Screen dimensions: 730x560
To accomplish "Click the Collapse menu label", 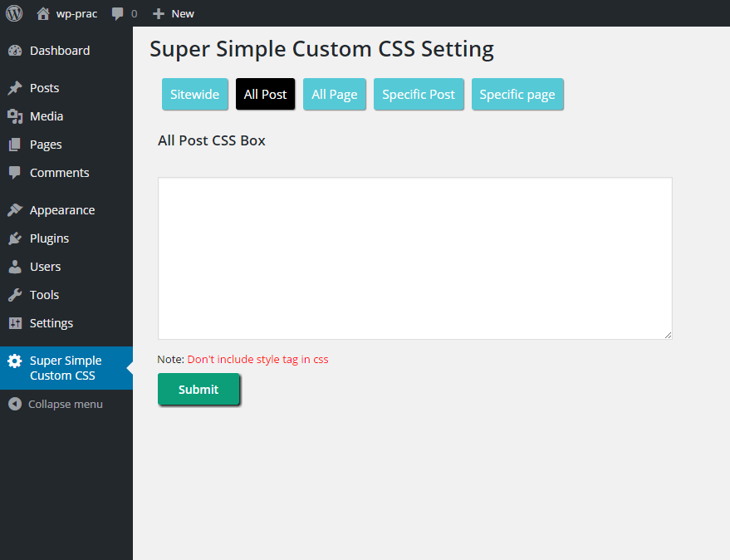I will 65,405.
